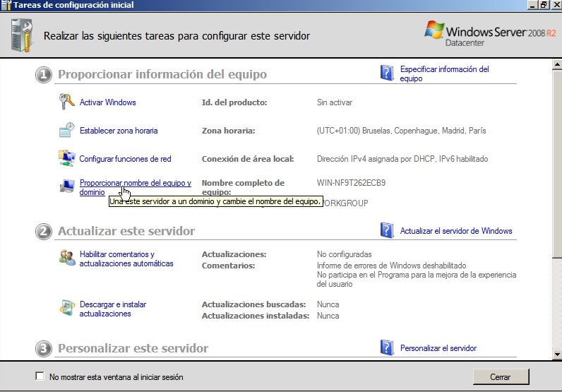Click the UTC+01:00 time zone value
562x392 pixels.
[x=402, y=131]
